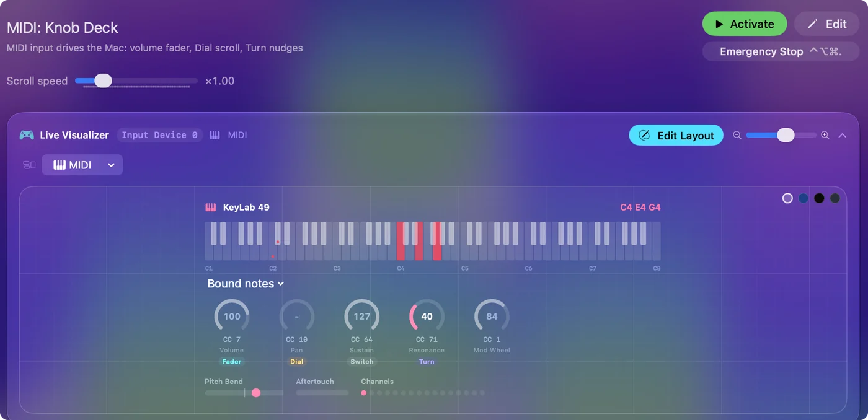Open Edit for Knob Deck
The image size is (868, 420).
pos(826,24)
